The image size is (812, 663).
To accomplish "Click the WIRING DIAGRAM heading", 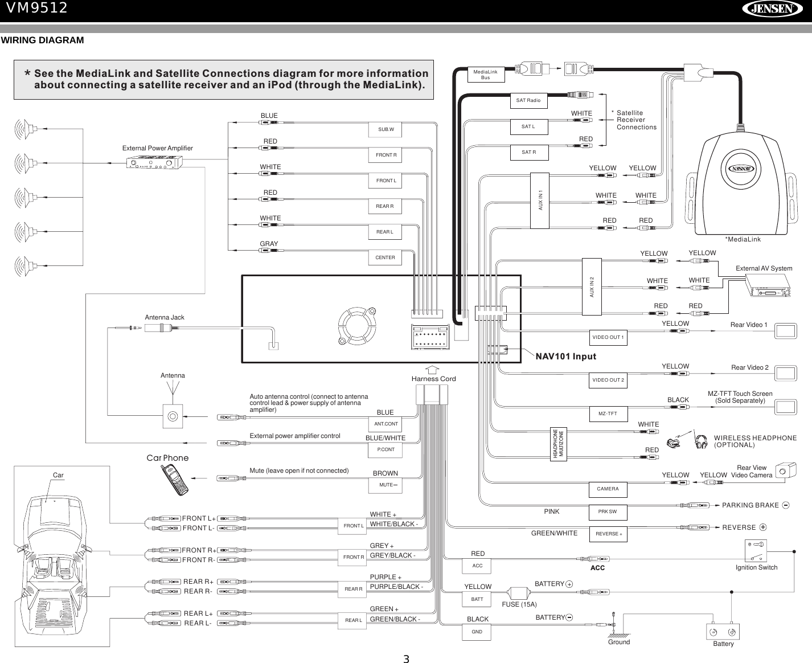I will pos(42,40).
